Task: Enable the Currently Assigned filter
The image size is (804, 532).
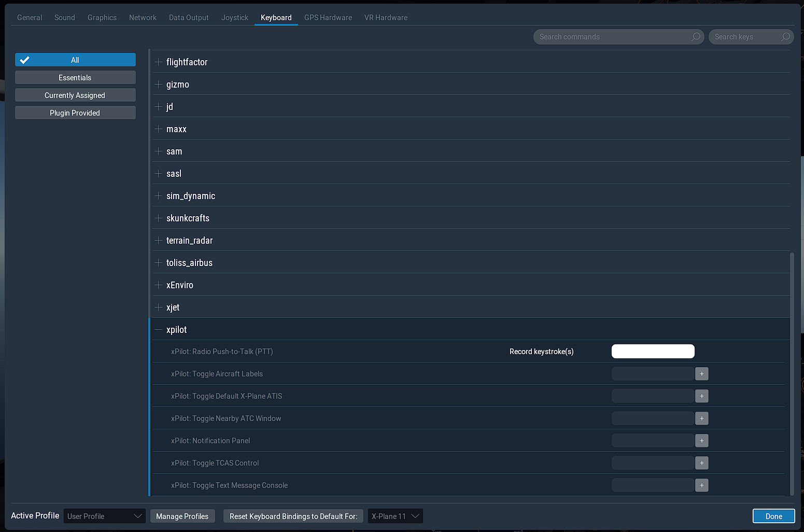Action: (x=75, y=95)
